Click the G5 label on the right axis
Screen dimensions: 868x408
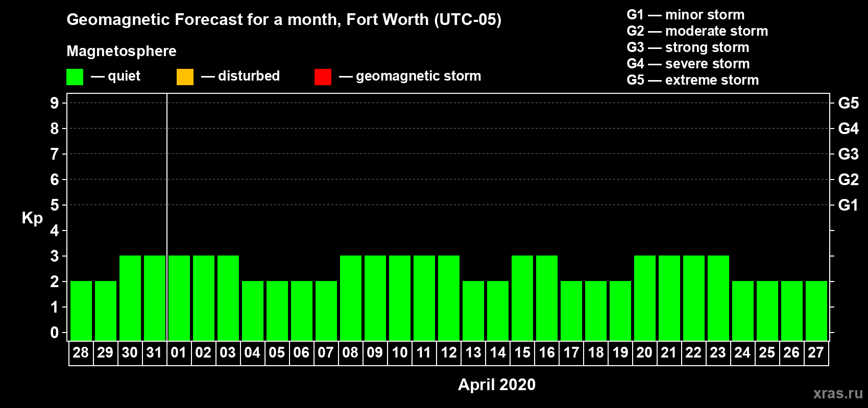point(849,103)
